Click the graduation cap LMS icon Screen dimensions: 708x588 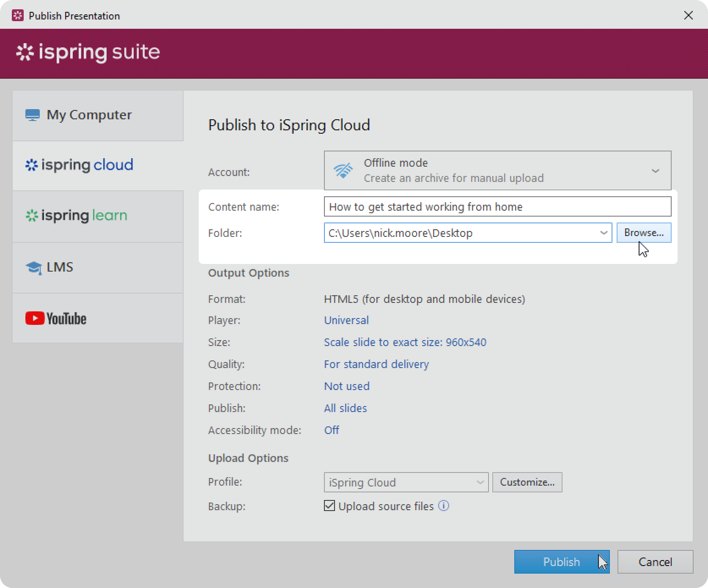coord(34,267)
